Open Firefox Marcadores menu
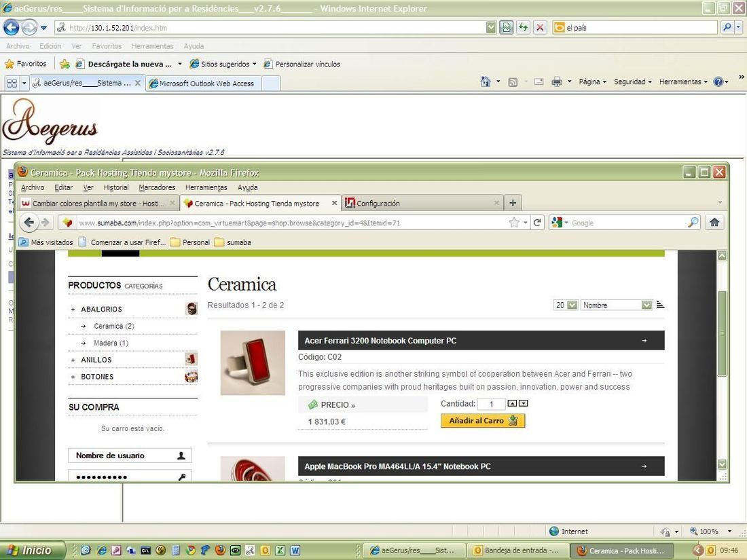This screenshot has height=560, width=747. click(157, 187)
